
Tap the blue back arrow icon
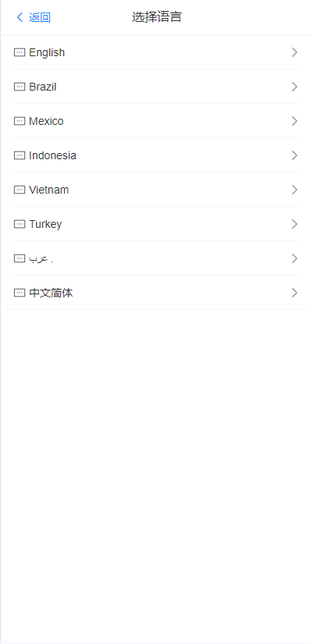pyautogui.click(x=20, y=17)
